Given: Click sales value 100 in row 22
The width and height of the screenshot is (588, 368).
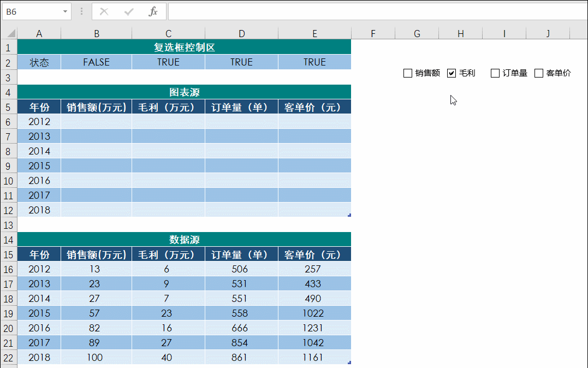Looking at the screenshot, I should [97, 358].
